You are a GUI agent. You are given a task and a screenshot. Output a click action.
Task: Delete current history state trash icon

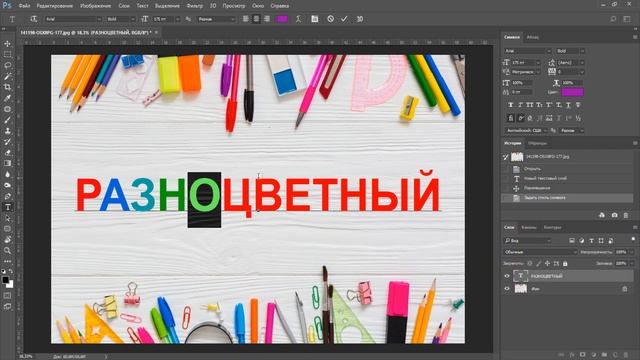point(626,215)
